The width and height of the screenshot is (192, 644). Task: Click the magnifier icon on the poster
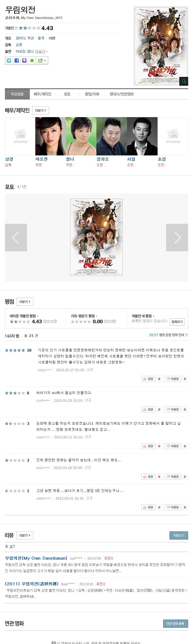click(184, 81)
